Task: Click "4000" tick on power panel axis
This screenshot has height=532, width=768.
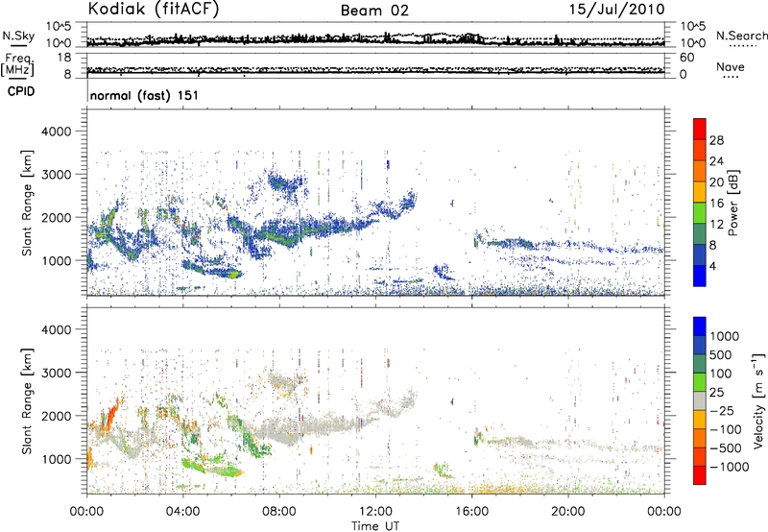Action: (57, 132)
